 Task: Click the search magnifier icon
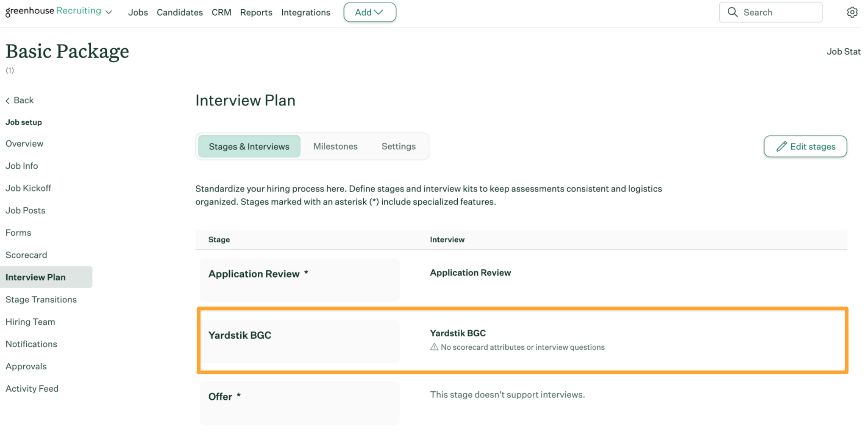tap(732, 12)
